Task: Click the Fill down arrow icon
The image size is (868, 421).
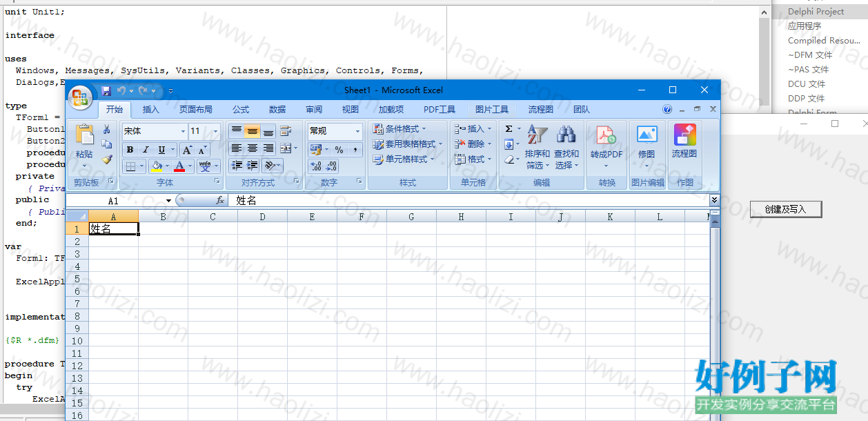Action: [509, 144]
